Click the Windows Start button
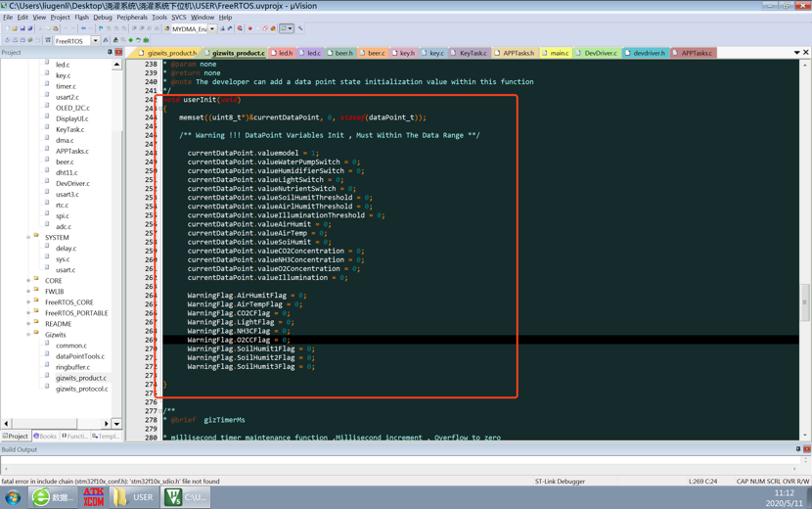Screen dimensions: 812x509 [x=13, y=497]
